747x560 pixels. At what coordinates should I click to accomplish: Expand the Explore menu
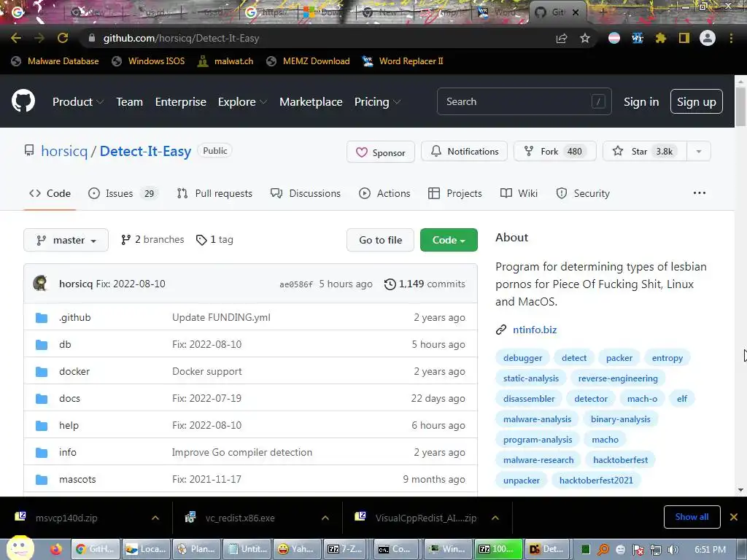coord(242,102)
